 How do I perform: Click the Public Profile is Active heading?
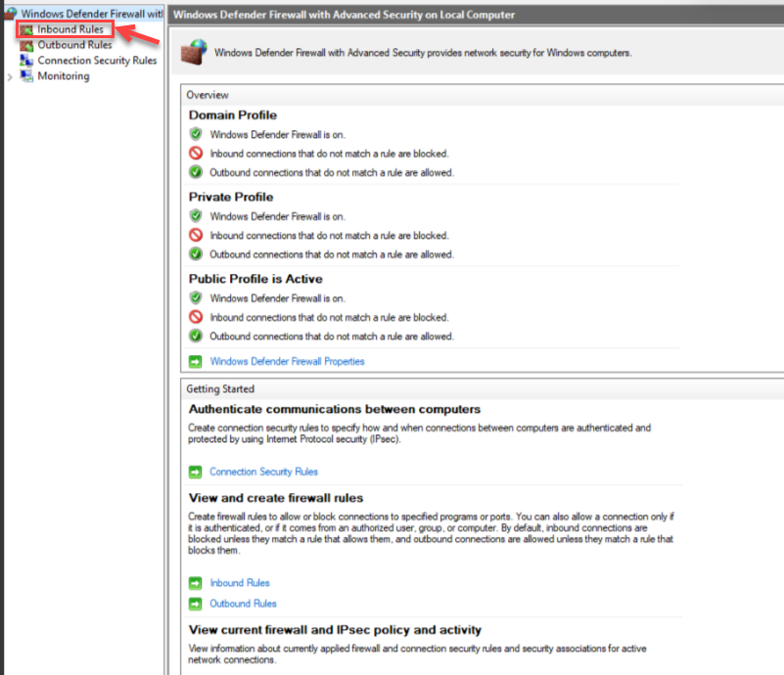coord(255,279)
